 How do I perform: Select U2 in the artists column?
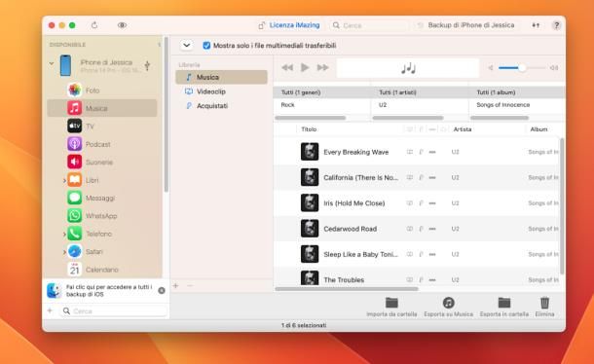[420, 105]
